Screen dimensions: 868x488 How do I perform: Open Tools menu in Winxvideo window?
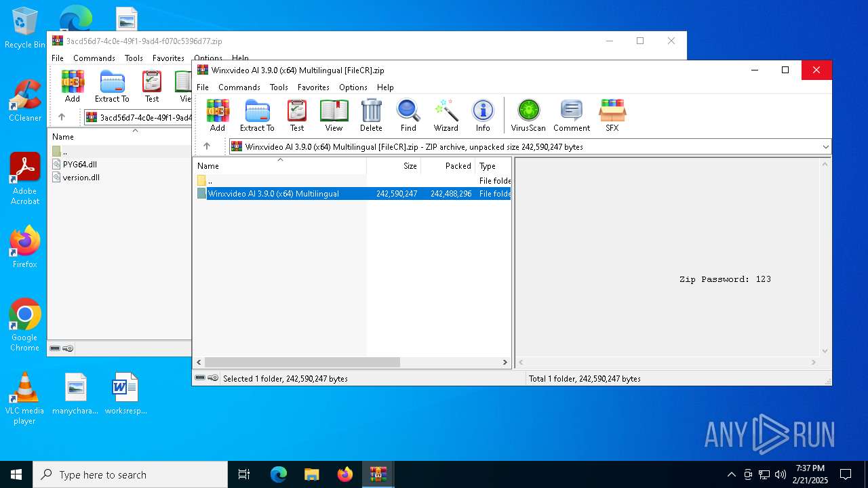(x=279, y=87)
